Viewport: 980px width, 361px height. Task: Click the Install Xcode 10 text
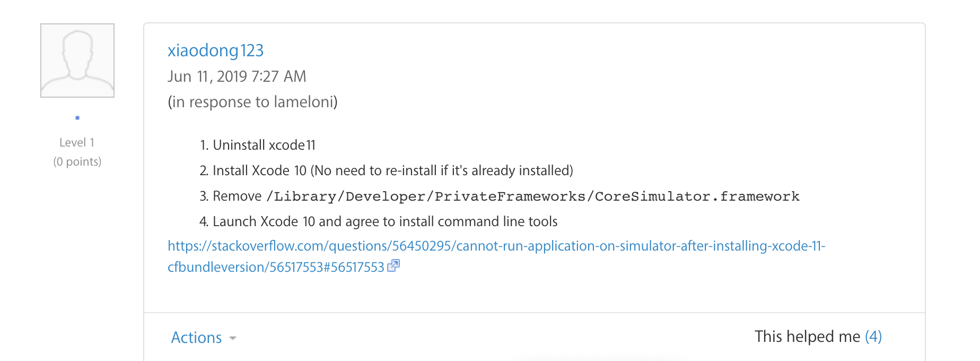[259, 170]
